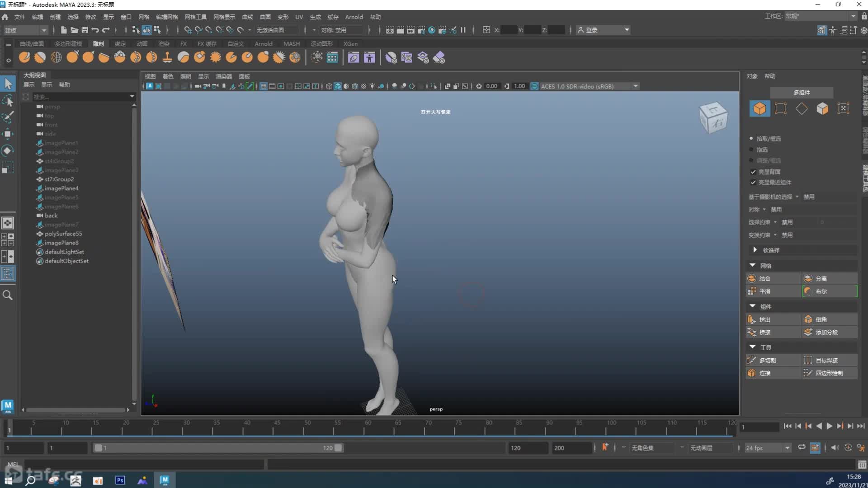The image size is (868, 488).
Task: Collapse the Mesh (网格) section
Action: (x=753, y=266)
